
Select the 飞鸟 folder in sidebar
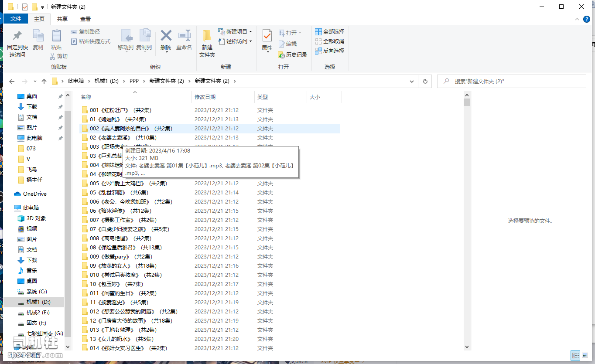pos(27,170)
